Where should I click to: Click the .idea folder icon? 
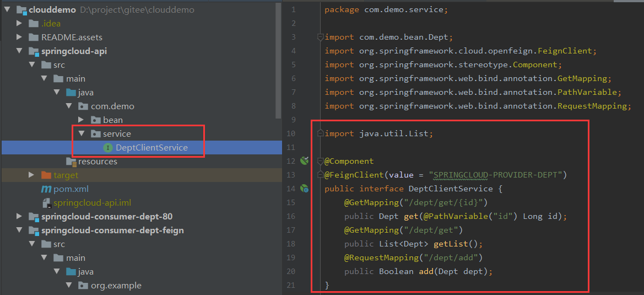pyautogui.click(x=34, y=23)
